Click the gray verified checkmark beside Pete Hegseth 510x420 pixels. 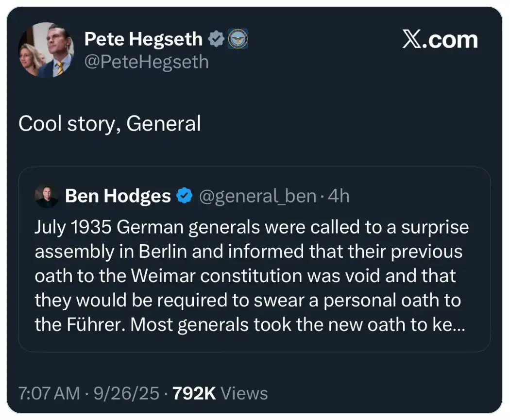pos(216,39)
